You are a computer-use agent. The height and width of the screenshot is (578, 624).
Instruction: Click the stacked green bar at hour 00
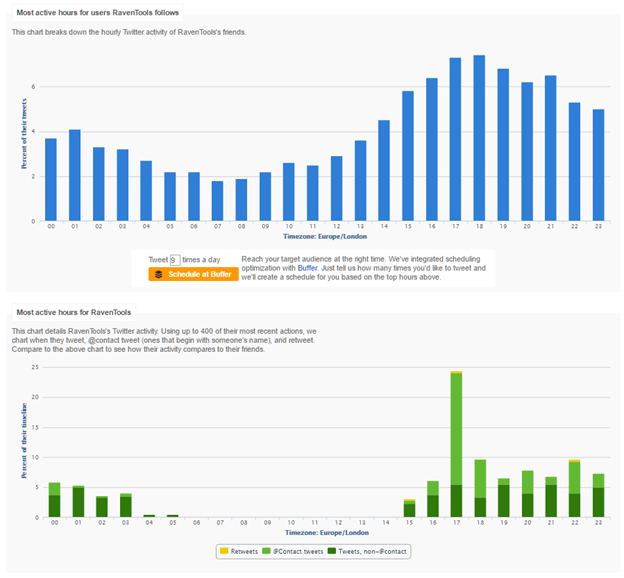click(x=55, y=501)
